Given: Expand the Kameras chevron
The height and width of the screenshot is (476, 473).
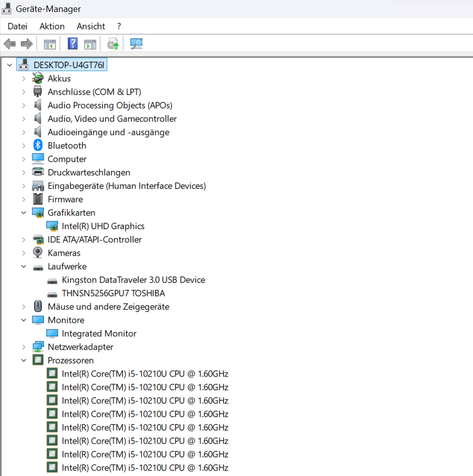Looking at the screenshot, I should coord(24,253).
